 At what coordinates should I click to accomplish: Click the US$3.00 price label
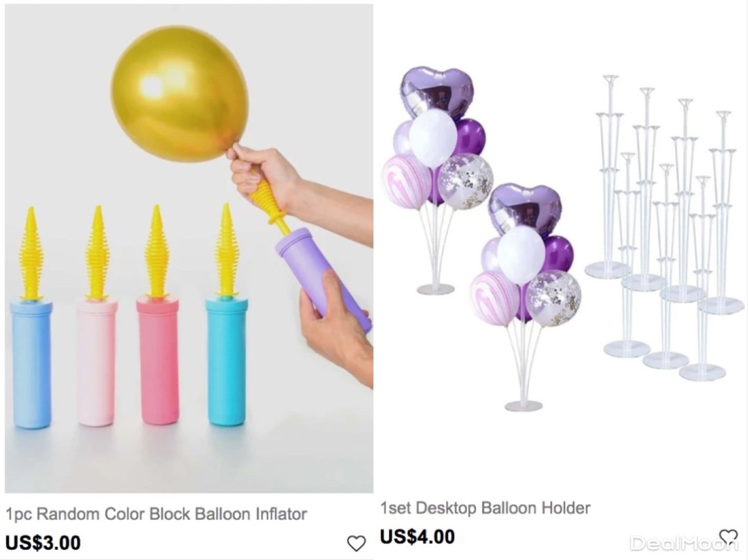(x=43, y=543)
